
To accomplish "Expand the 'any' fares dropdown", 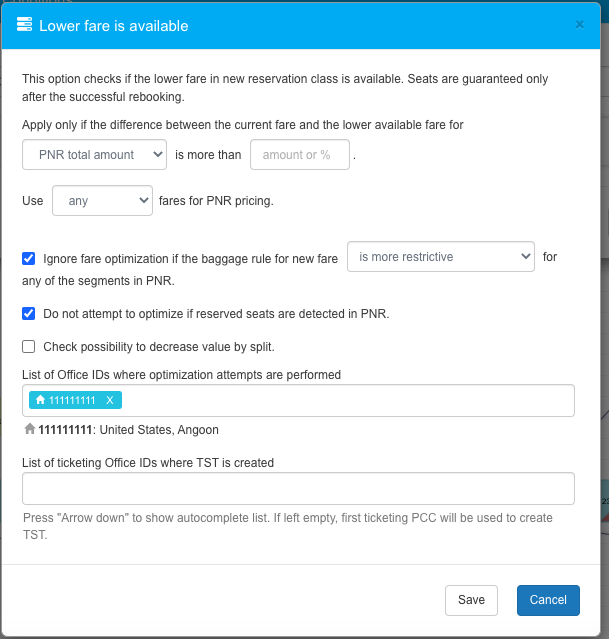I will coord(102,201).
